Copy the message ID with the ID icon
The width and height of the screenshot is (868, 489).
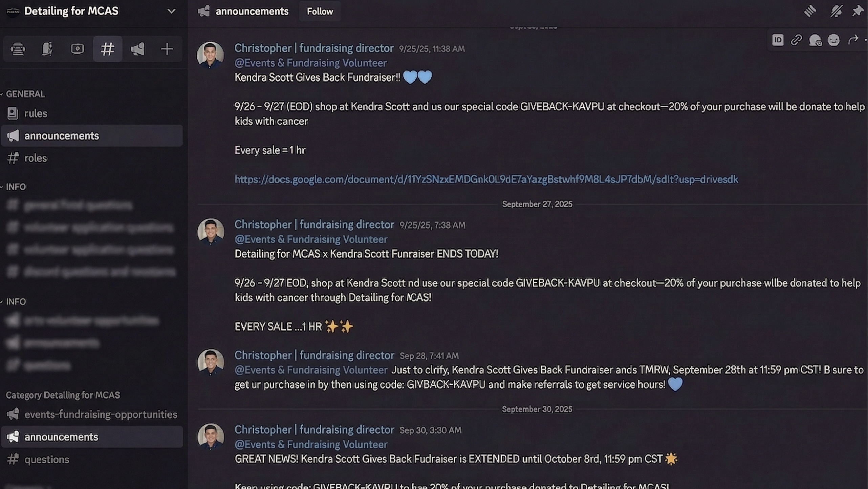778,40
